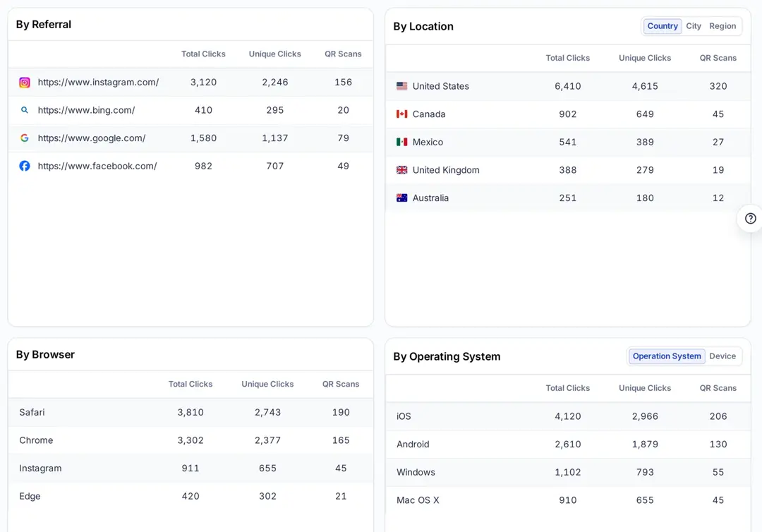Select the Mac OS X label
762x532 pixels.
tap(418, 500)
